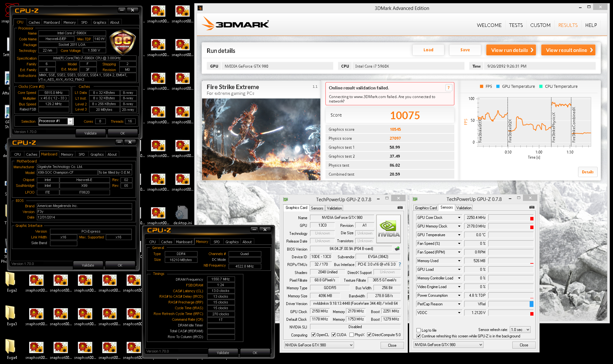
Task: Open the help question mark beside validation failed
Action: [x=449, y=88]
